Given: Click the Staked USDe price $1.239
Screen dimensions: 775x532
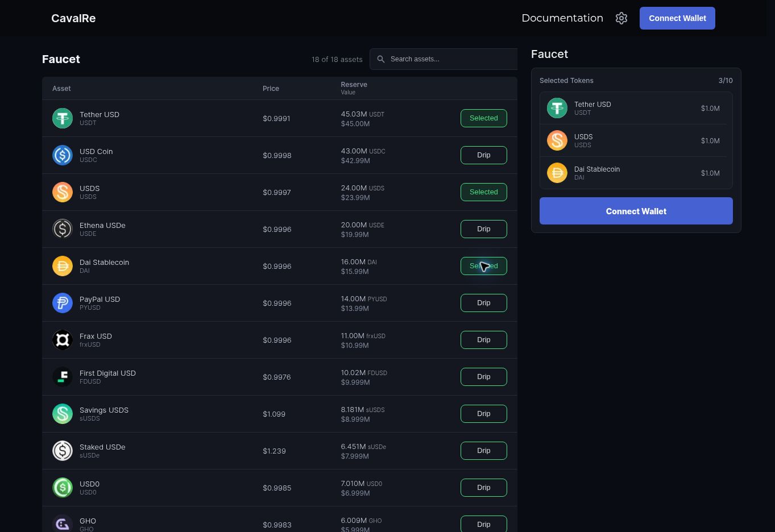Looking at the screenshot, I should coord(274,451).
